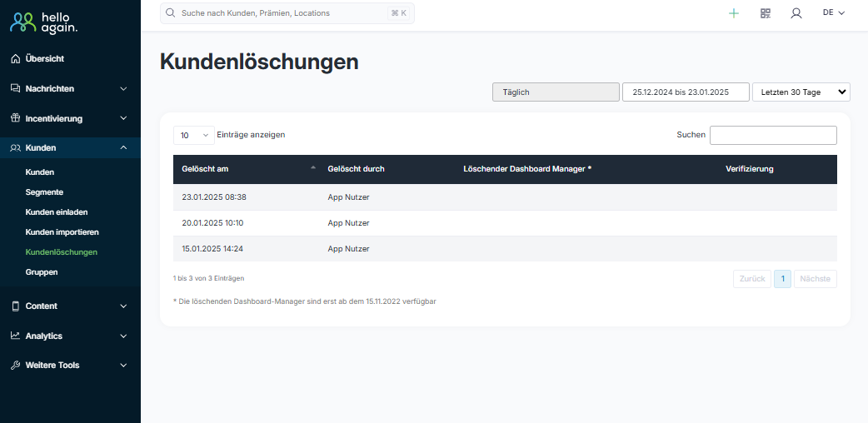Sort by Verifizierung column header
Screen dimensions: 868x423
pyautogui.click(x=750, y=169)
